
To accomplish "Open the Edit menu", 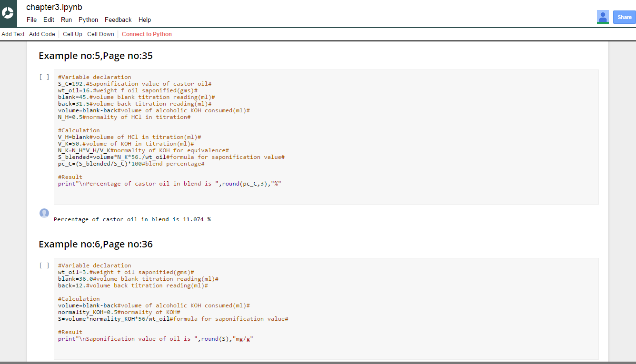I will click(x=49, y=20).
